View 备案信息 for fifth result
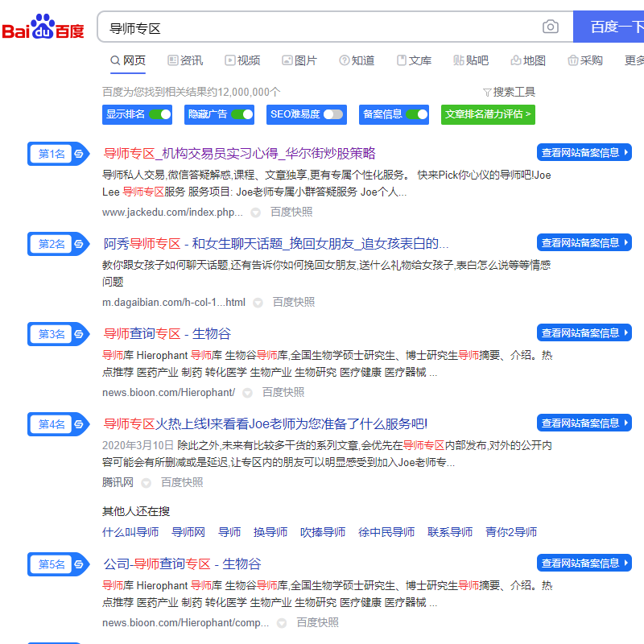 tap(584, 563)
